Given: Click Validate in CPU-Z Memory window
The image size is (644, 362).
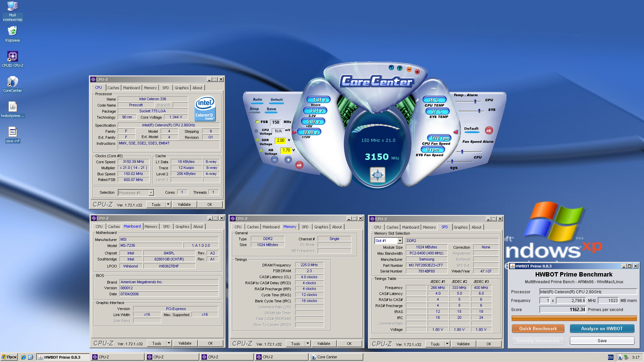Looking at the screenshot, I should pyautogui.click(x=324, y=344).
